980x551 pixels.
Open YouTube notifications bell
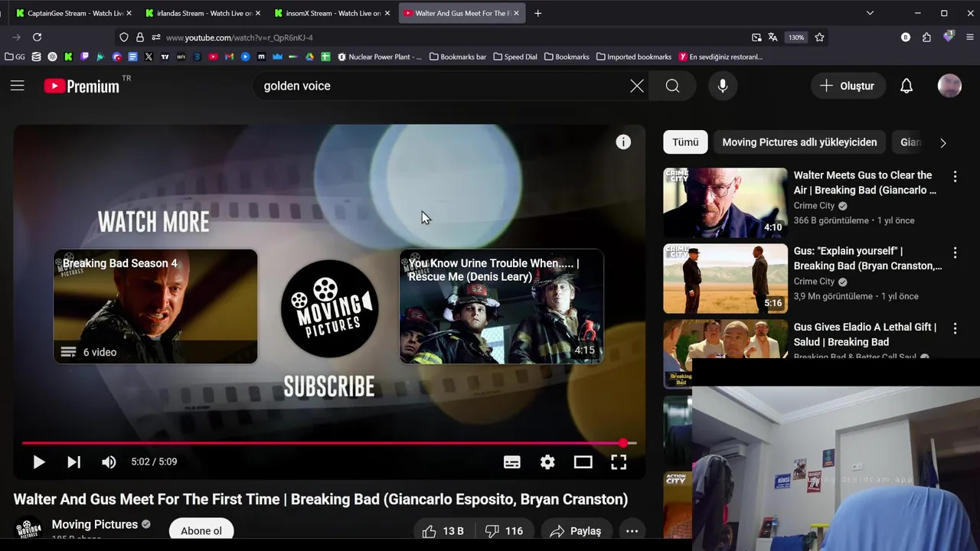(x=906, y=86)
